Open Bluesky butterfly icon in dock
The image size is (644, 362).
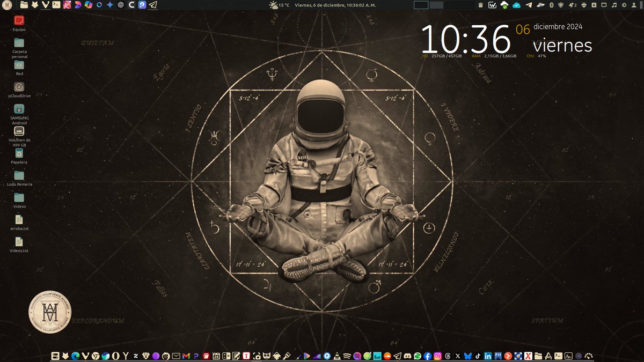[467, 356]
